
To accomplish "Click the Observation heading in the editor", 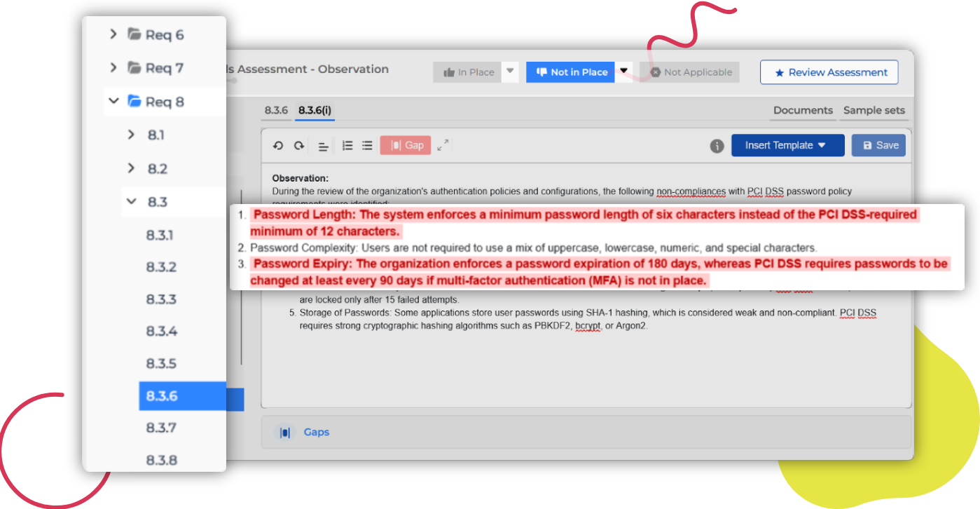I will click(300, 178).
